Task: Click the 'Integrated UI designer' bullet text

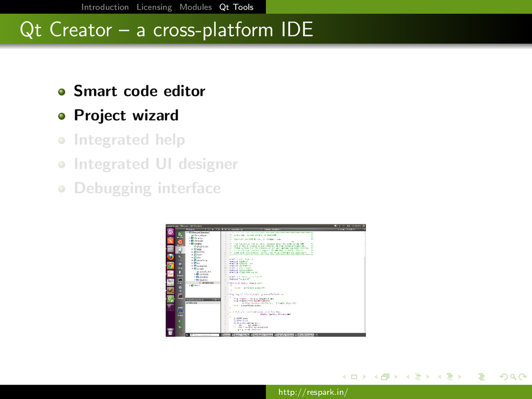Action: [x=156, y=164]
